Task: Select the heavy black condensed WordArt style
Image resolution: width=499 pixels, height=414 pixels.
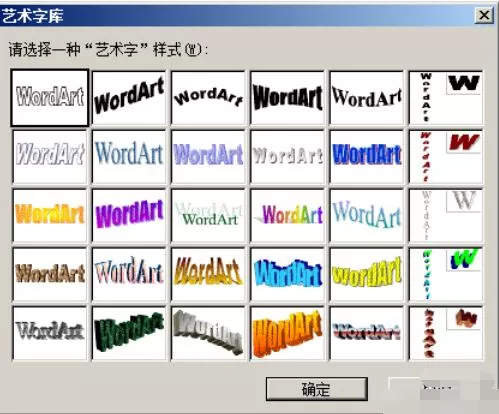Action: (287, 97)
